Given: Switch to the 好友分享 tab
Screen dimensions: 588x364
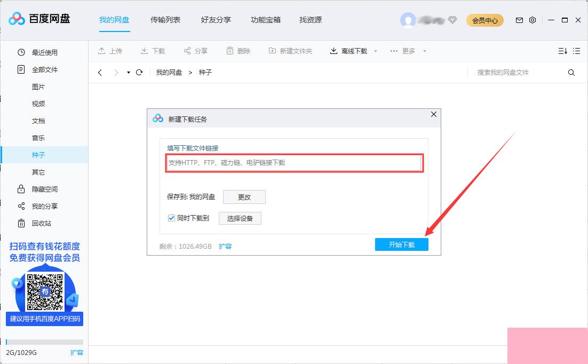Looking at the screenshot, I should (x=216, y=20).
